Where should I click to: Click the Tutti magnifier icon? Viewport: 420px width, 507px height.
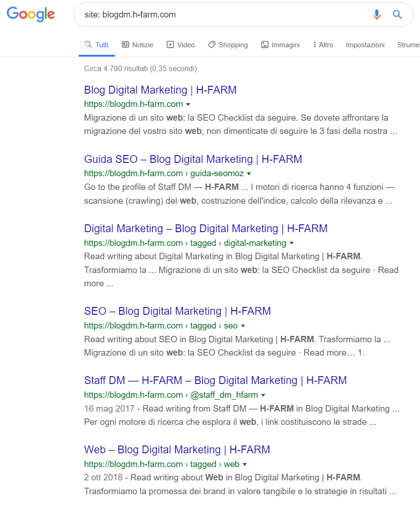pyautogui.click(x=88, y=45)
